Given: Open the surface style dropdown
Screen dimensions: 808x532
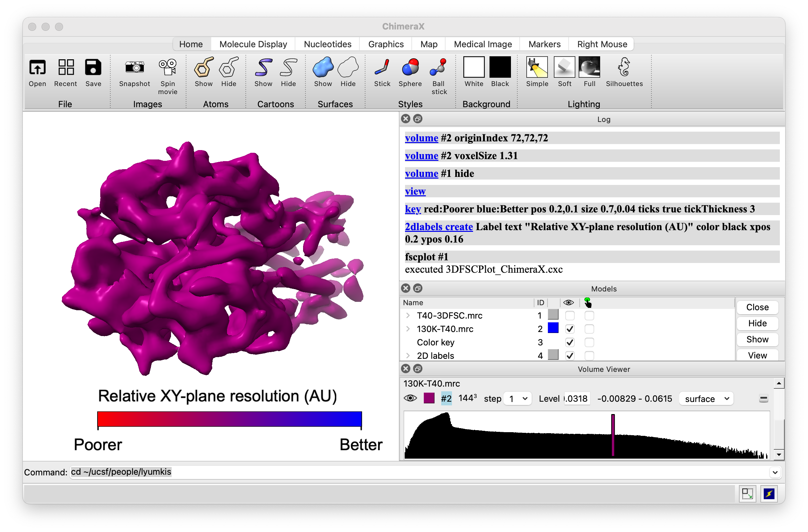Looking at the screenshot, I should coord(706,399).
